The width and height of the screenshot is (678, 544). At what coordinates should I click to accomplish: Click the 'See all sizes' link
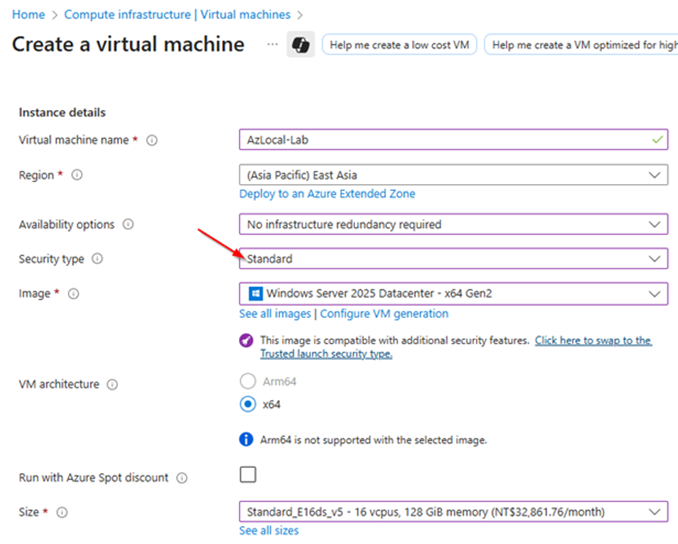268,531
